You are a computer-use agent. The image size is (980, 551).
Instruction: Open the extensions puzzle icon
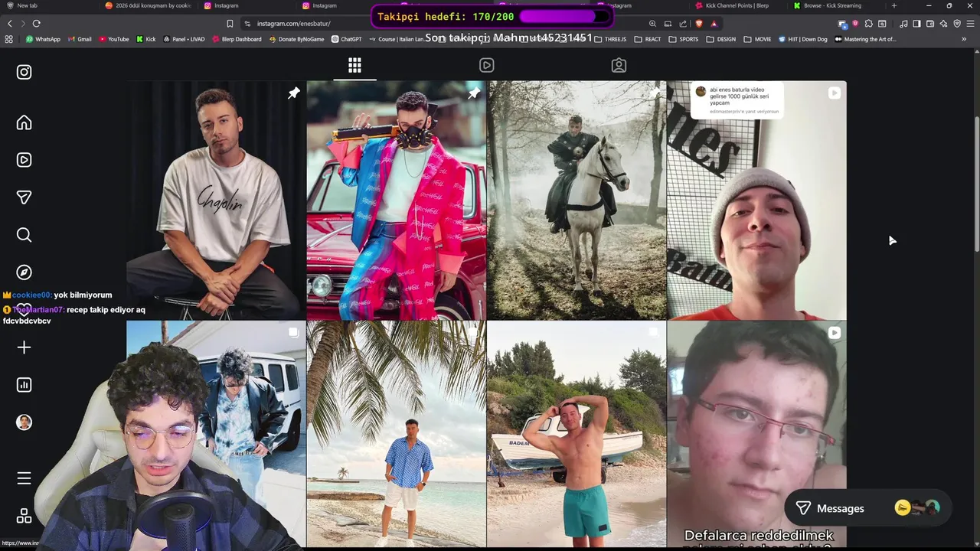[868, 24]
